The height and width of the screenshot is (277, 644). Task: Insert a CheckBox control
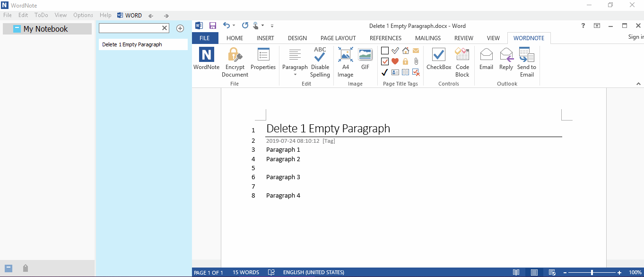439,59
